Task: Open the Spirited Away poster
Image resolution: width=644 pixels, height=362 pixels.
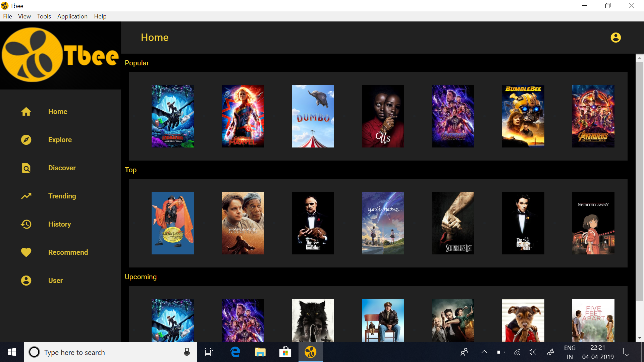Action: pos(593,223)
